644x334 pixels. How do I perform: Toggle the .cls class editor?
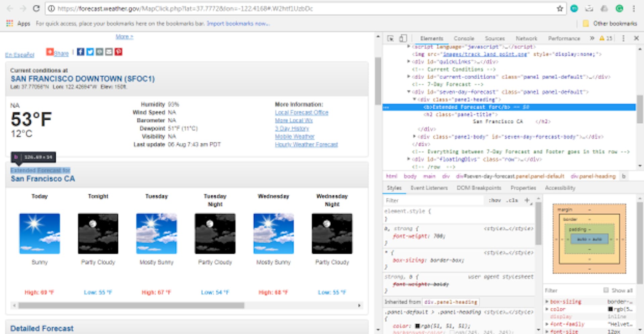click(x=513, y=200)
